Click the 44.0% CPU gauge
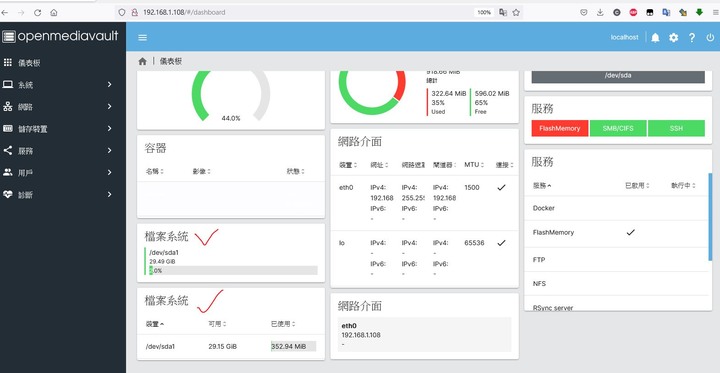 tap(231, 96)
